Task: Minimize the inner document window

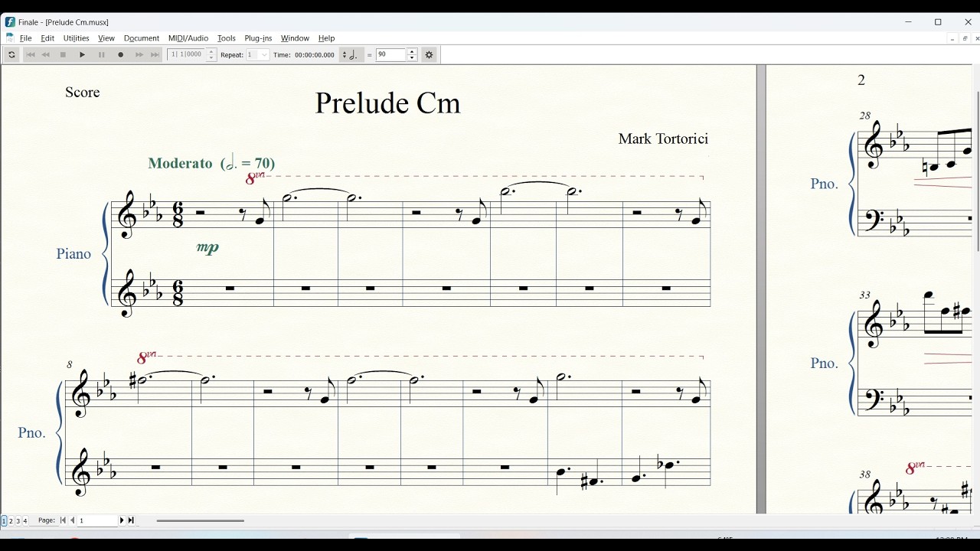Action: [x=952, y=39]
